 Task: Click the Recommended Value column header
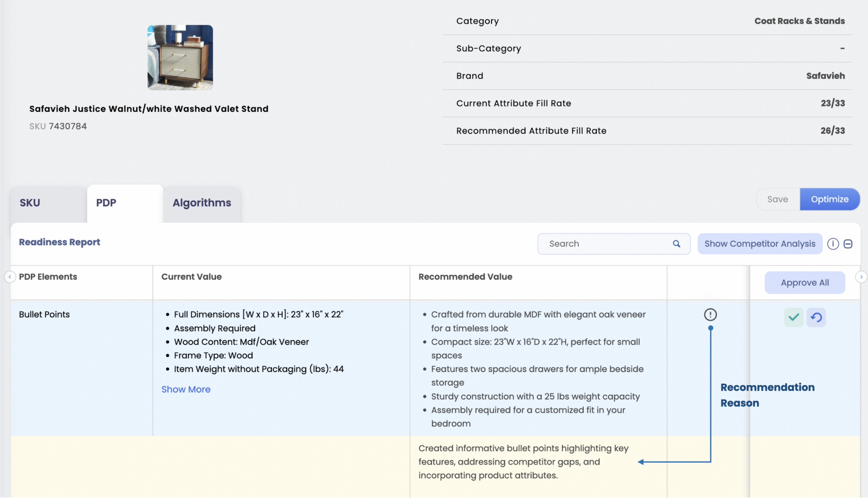point(465,277)
